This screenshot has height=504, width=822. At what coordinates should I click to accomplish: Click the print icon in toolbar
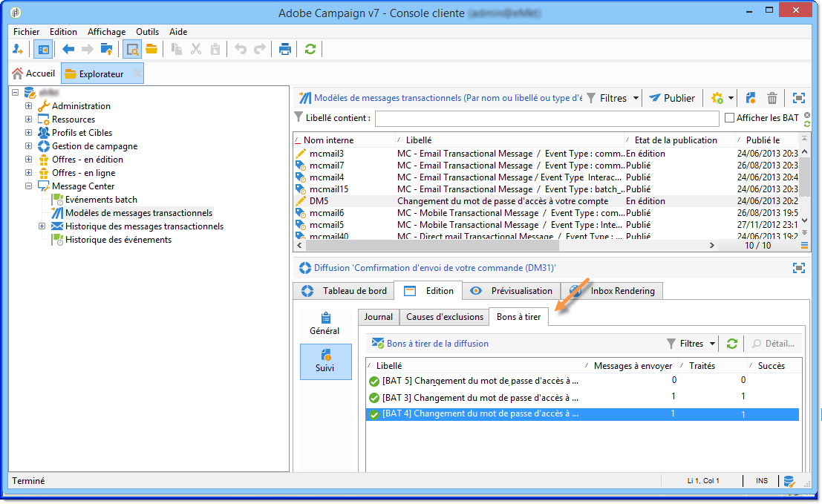(284, 49)
